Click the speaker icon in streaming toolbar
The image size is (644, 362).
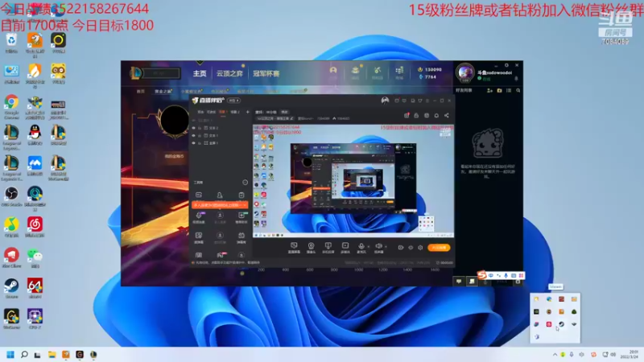pyautogui.click(x=378, y=247)
